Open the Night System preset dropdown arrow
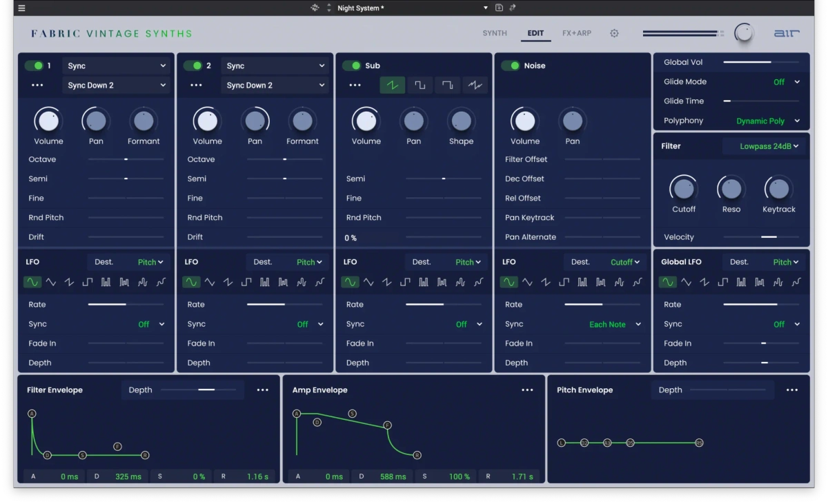This screenshot has width=828, height=504. tap(485, 8)
